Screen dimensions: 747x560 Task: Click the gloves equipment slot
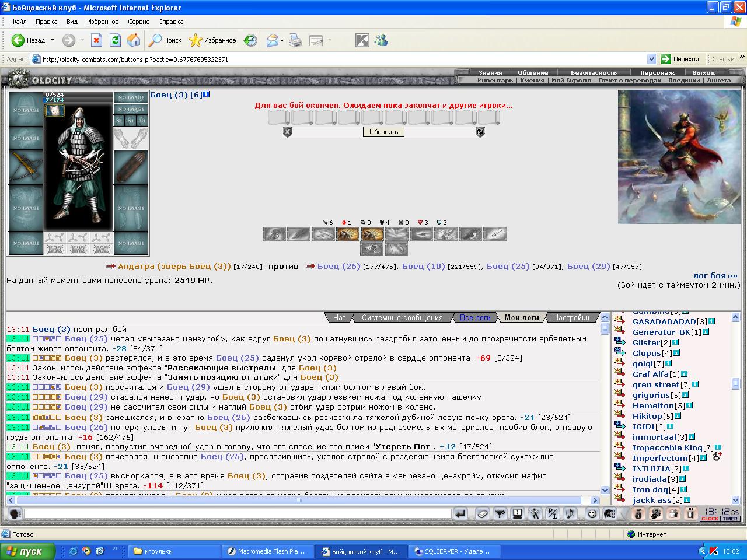(x=131, y=138)
